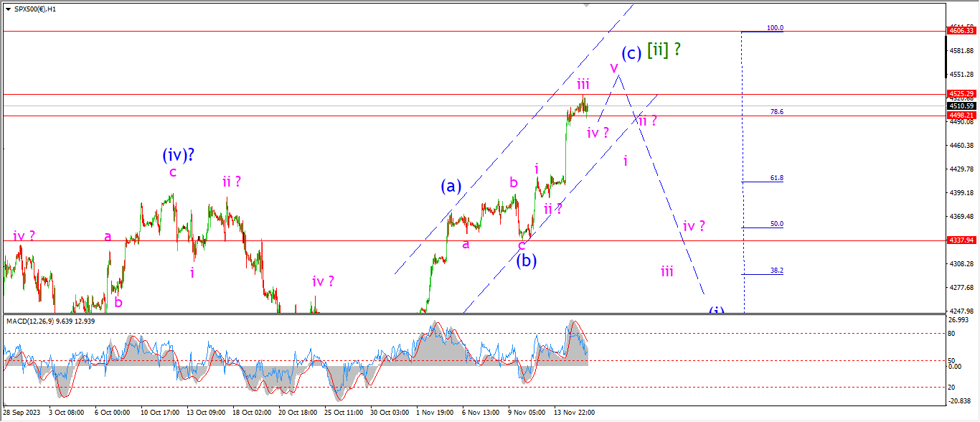The width and height of the screenshot is (980, 422).
Task: Click the MACD(12,26,9) indicator label
Action: pos(50,321)
